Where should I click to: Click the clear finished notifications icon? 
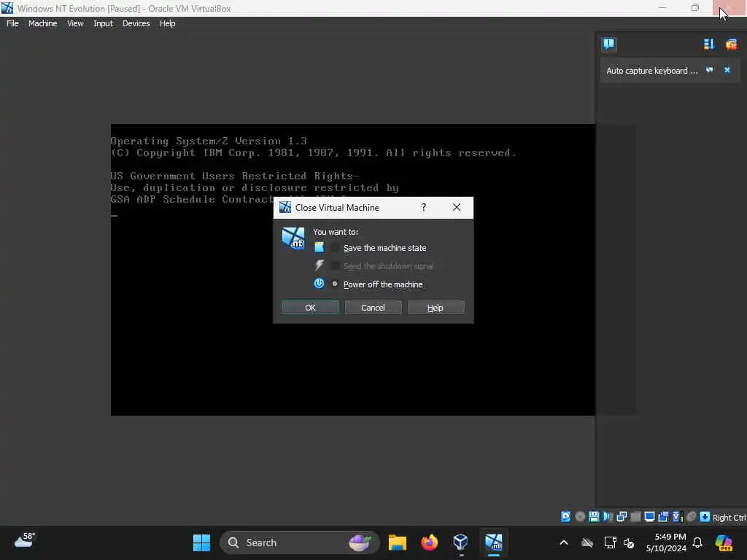[x=731, y=44]
